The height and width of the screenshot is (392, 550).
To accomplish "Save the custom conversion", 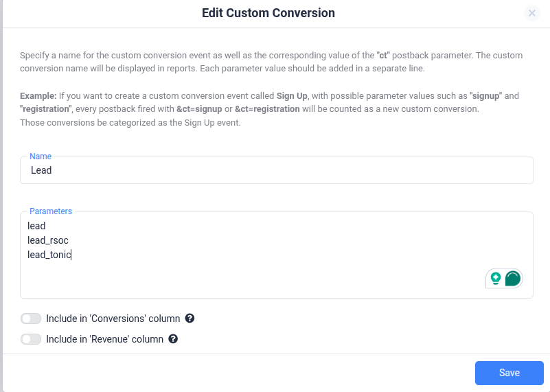I will point(509,373).
